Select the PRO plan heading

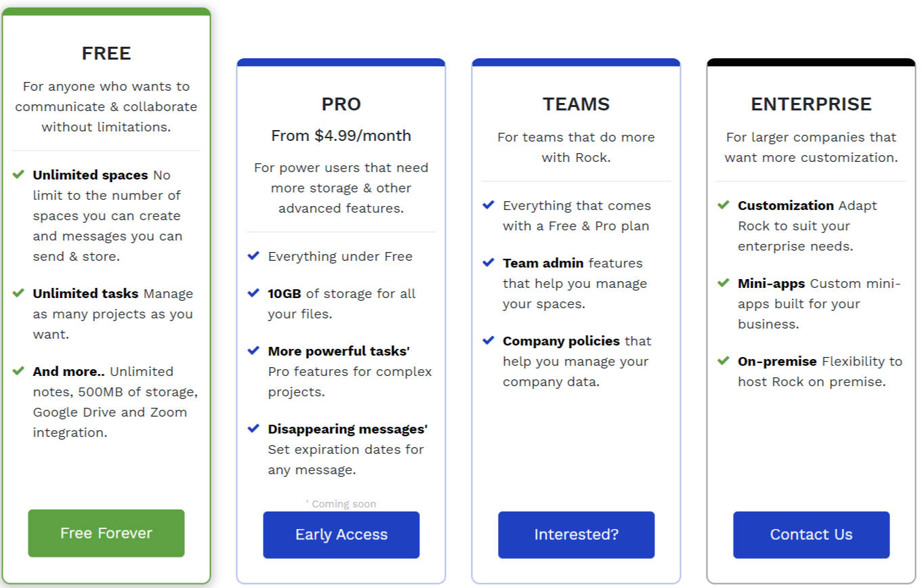(x=341, y=104)
